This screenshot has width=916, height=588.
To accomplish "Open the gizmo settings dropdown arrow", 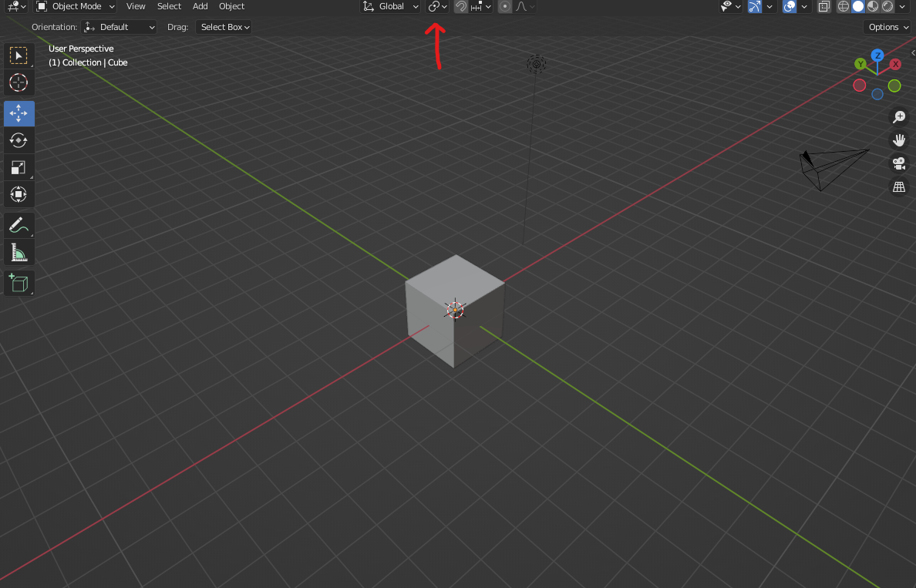I will pyautogui.click(x=770, y=6).
